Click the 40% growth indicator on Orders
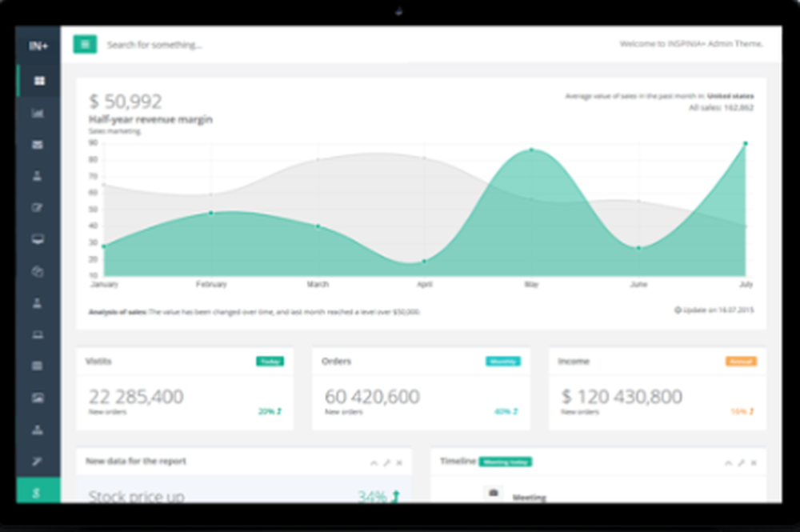The width and height of the screenshot is (800, 532). tap(506, 411)
